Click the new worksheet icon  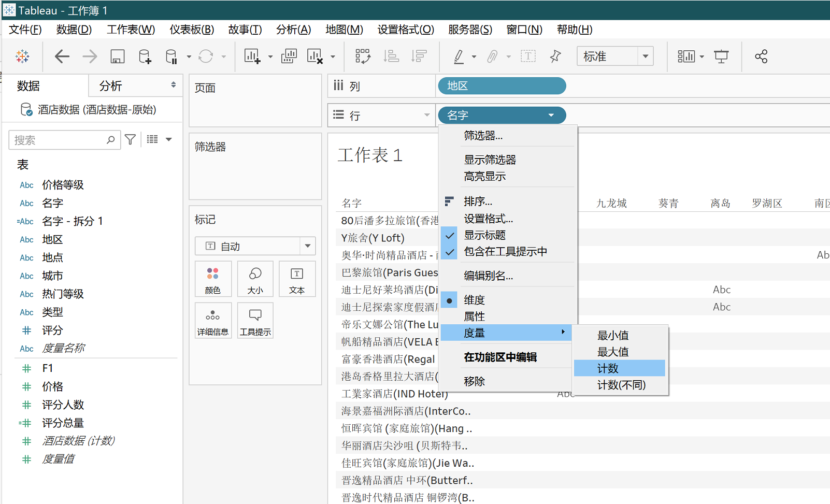tap(252, 56)
